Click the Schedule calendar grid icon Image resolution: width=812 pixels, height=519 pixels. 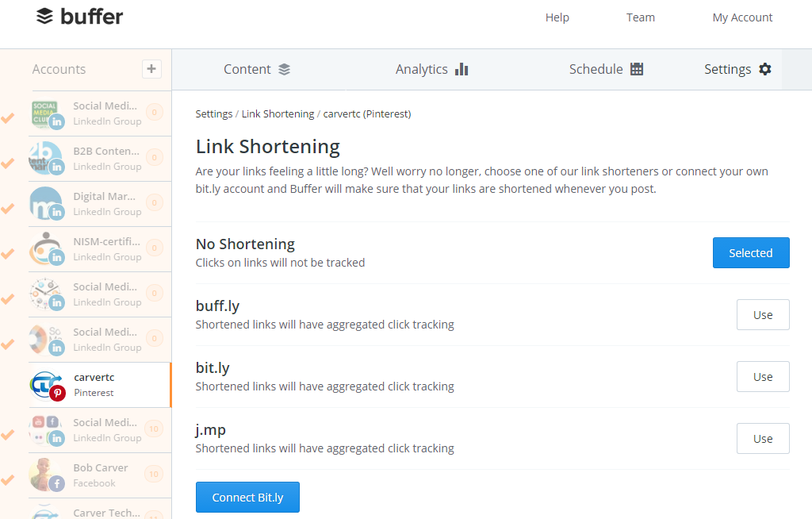pos(637,69)
